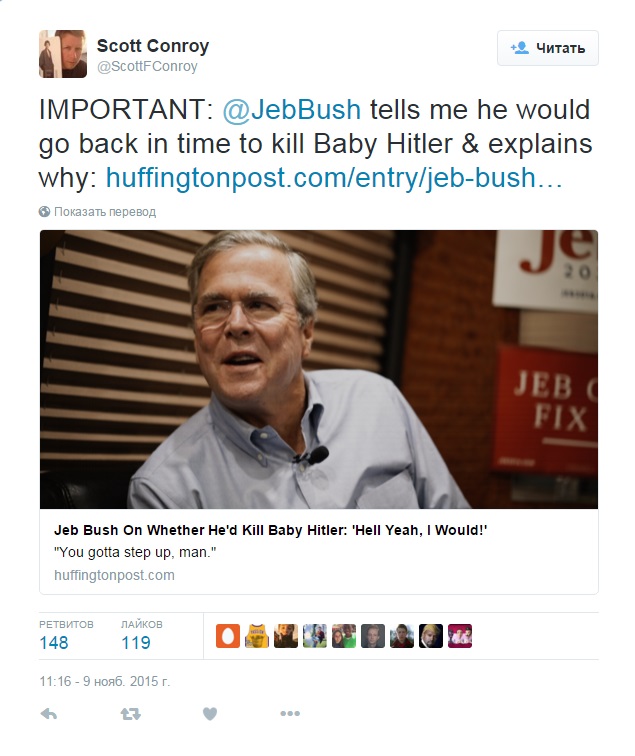The width and height of the screenshot is (635, 756).
Task: Click the Читать follow button
Action: [548, 47]
